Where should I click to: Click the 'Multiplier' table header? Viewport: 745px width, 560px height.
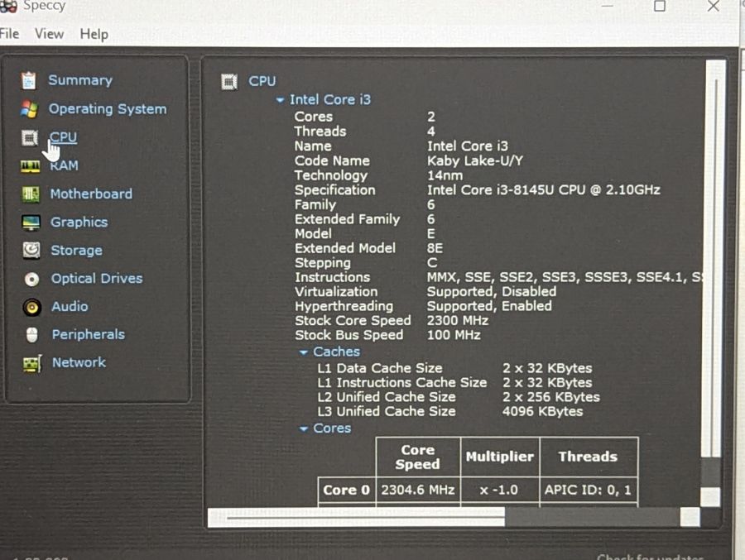click(500, 457)
